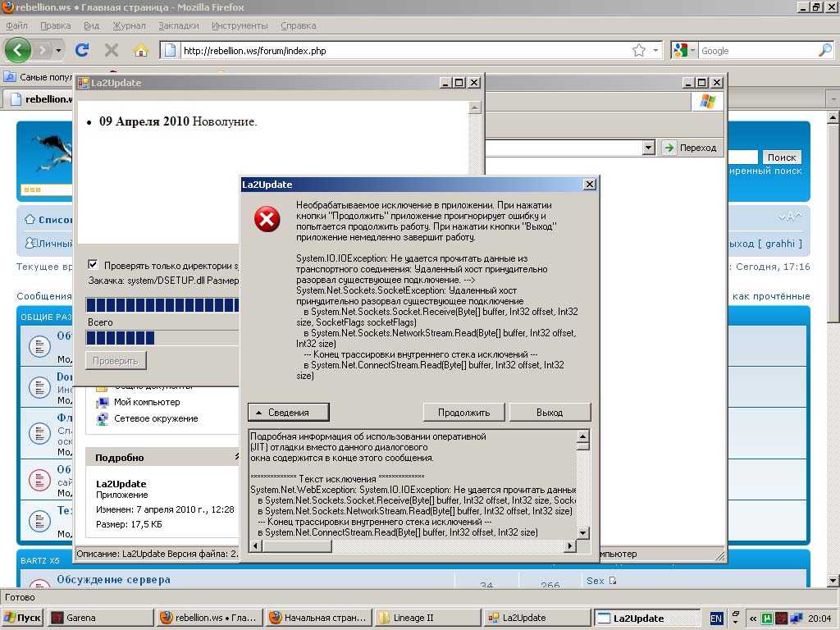This screenshot has height=630, width=840.
Task: Click the details box up scroll arrow
Action: point(583,436)
